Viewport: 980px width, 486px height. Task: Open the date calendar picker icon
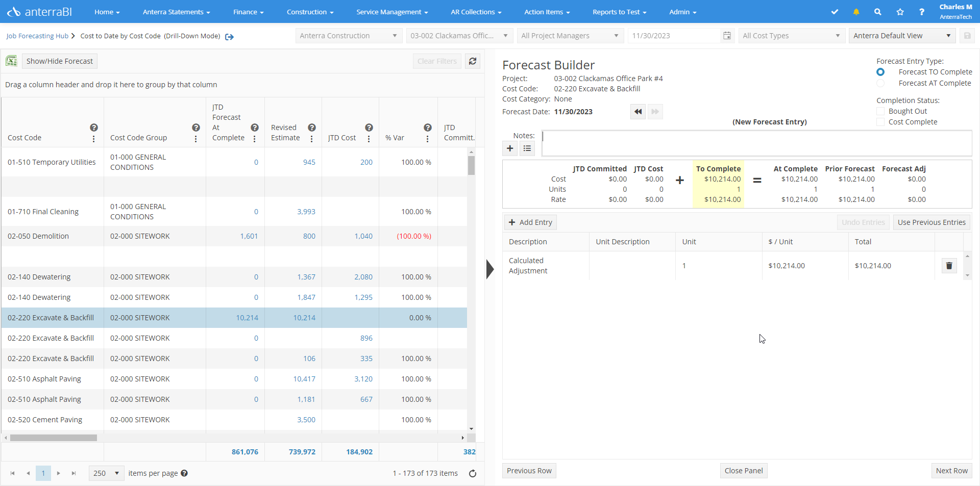pos(727,36)
